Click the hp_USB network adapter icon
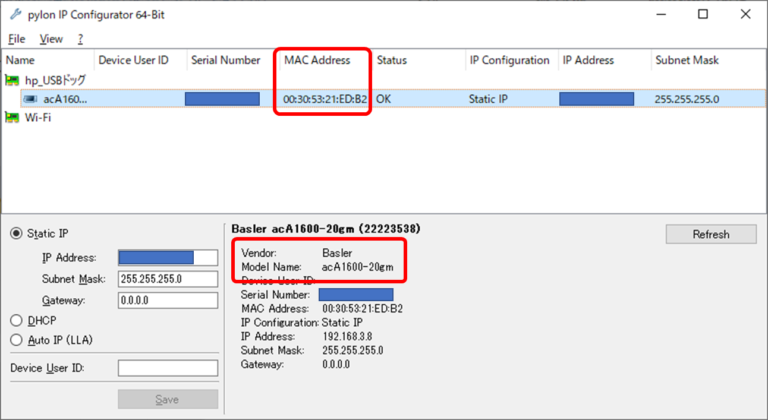Screen dimensions: 768x420 (x=13, y=79)
